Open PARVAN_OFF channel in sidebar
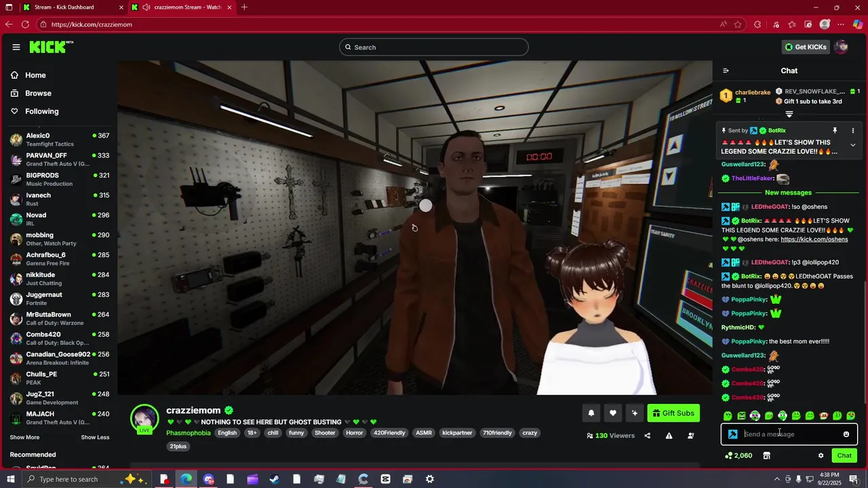The width and height of the screenshot is (868, 488). [x=59, y=159]
